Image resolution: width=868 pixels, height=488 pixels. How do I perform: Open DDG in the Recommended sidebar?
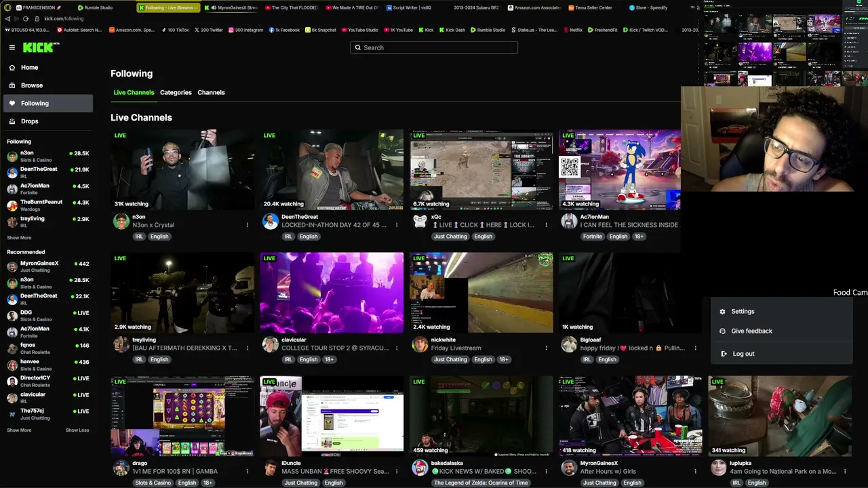(48, 316)
